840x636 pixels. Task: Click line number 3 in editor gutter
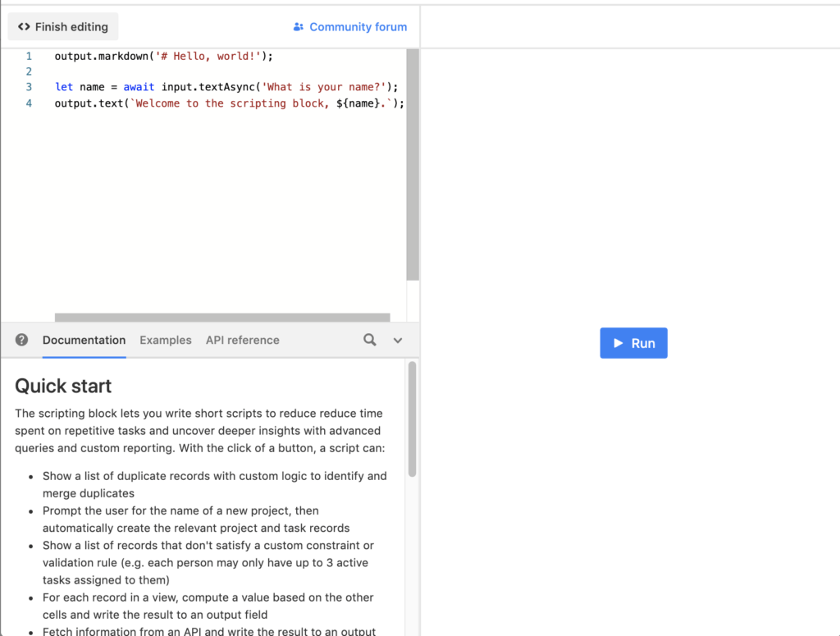(29, 87)
